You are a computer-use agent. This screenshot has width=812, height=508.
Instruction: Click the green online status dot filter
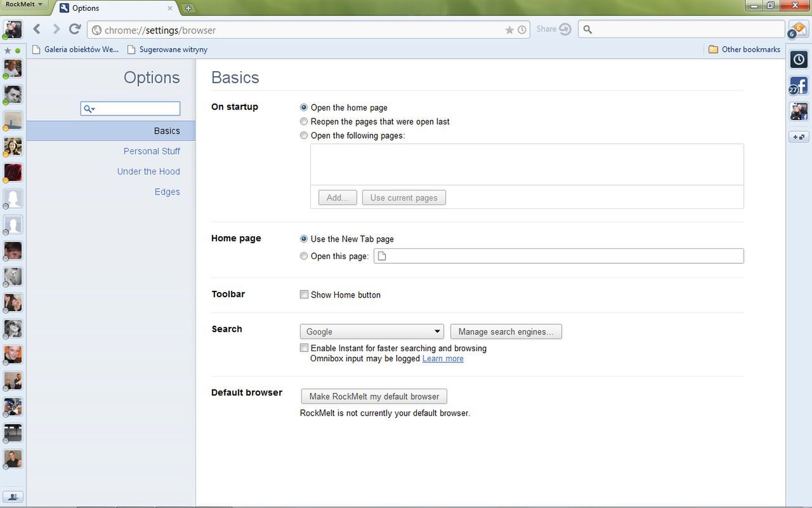pos(18,50)
